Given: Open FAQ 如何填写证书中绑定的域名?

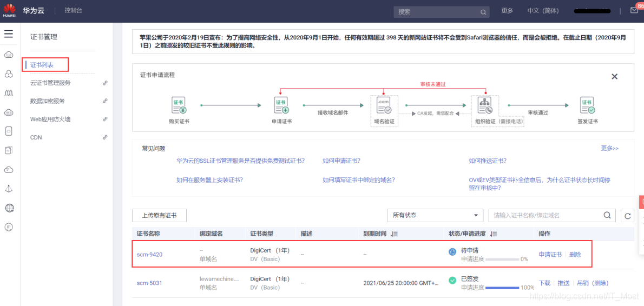Looking at the screenshot, I should pyautogui.click(x=359, y=179).
